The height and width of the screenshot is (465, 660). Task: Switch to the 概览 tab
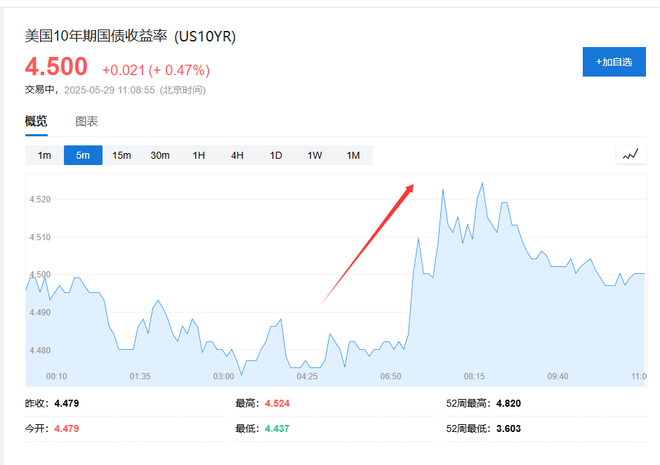[36, 121]
